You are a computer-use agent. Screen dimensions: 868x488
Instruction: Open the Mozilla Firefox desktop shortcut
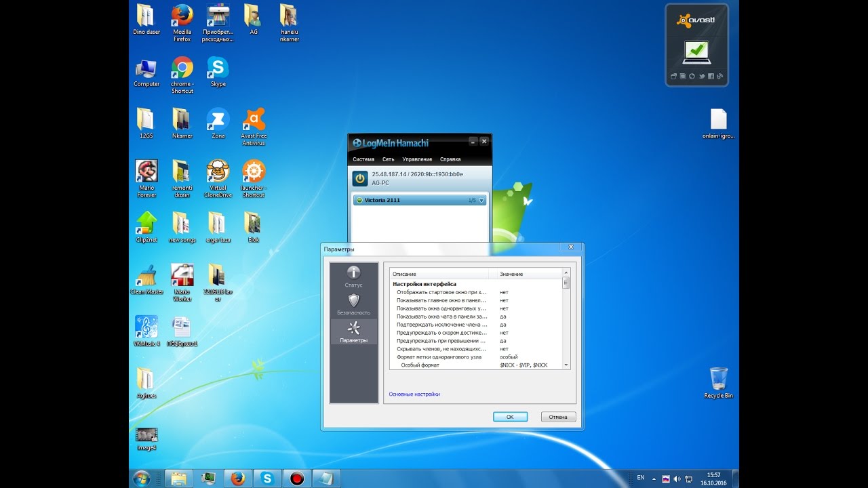tap(182, 23)
